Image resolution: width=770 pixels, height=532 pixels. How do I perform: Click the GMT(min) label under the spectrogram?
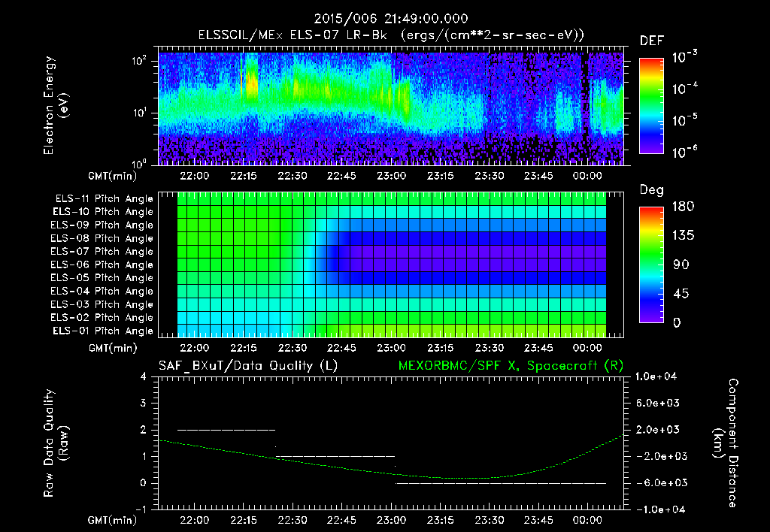click(x=113, y=176)
